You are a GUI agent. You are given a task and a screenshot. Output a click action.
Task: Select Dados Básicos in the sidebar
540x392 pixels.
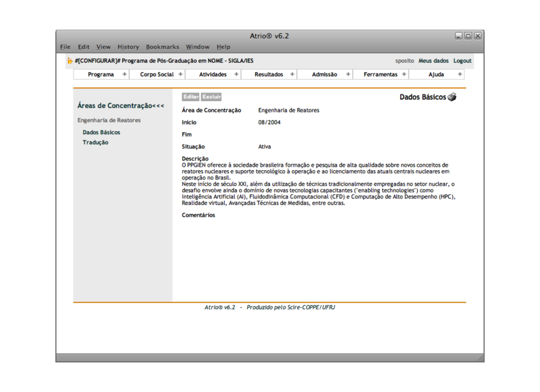101,132
